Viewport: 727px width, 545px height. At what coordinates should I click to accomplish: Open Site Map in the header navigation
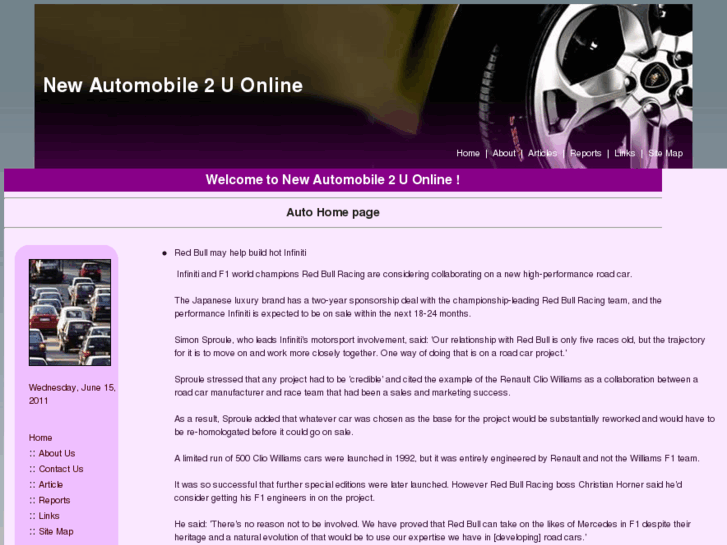pos(665,153)
